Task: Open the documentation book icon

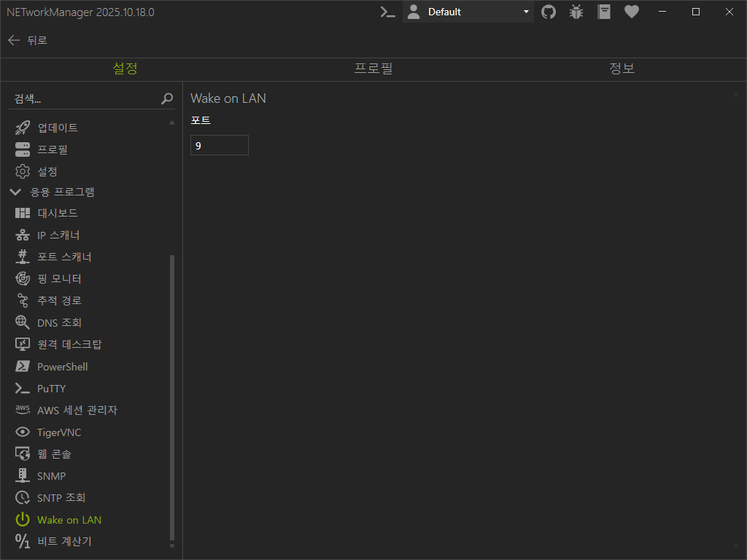Action: tap(603, 12)
